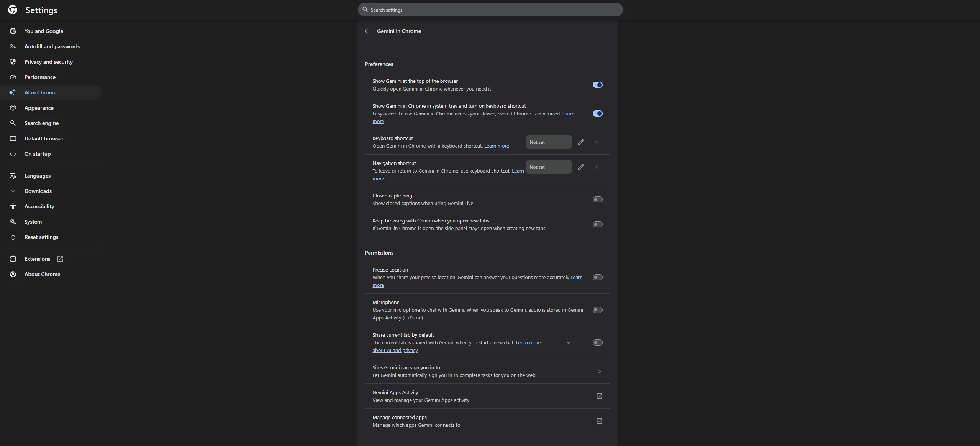Open Manage connected apps external link icon

tap(600, 421)
